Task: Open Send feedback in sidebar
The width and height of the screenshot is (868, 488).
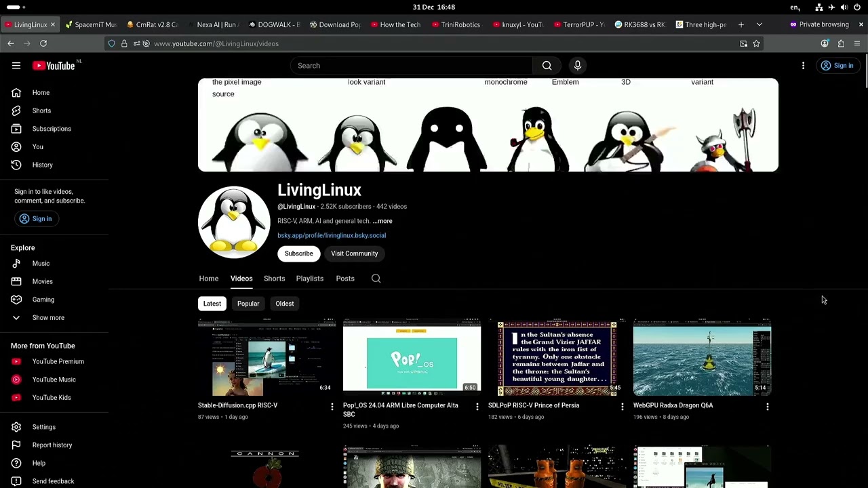Action: pos(54,481)
